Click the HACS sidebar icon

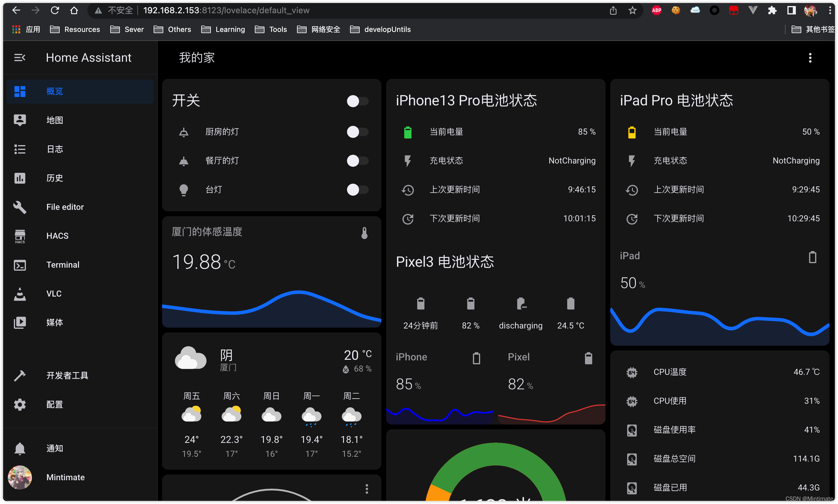[20, 236]
